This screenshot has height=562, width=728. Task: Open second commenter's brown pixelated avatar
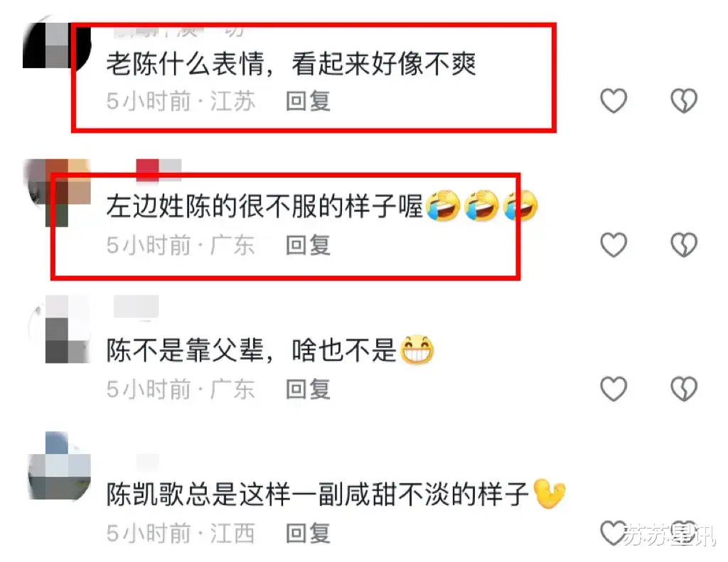click(58, 192)
